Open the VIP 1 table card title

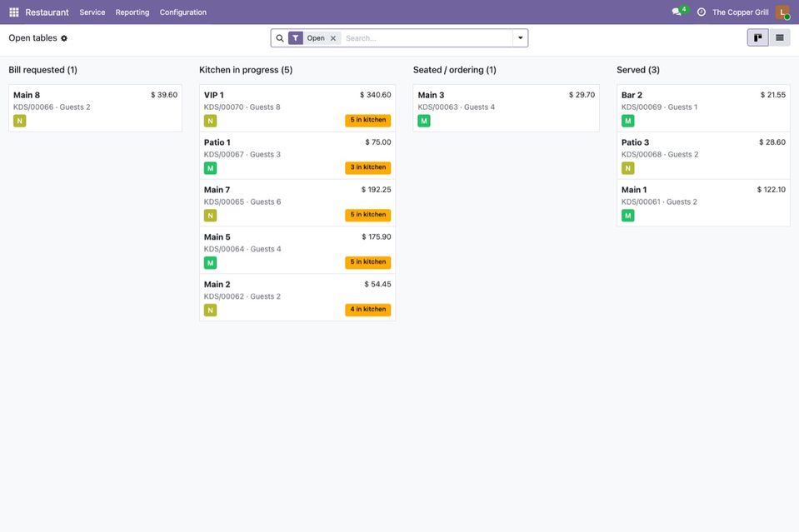pyautogui.click(x=213, y=95)
